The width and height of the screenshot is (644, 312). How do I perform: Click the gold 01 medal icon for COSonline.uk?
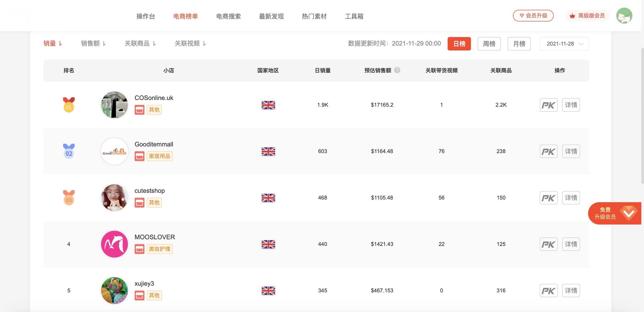(69, 105)
